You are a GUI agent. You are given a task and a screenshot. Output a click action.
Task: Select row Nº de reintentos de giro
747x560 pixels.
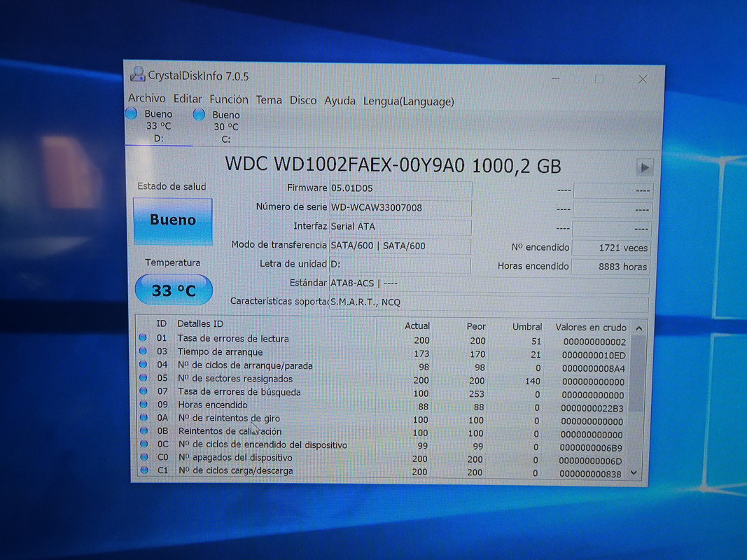tap(384, 419)
